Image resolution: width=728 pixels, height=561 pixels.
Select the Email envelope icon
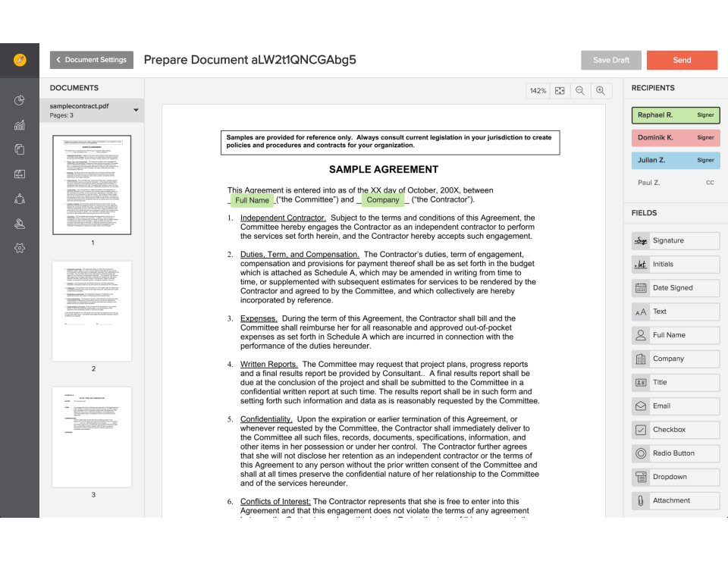641,406
